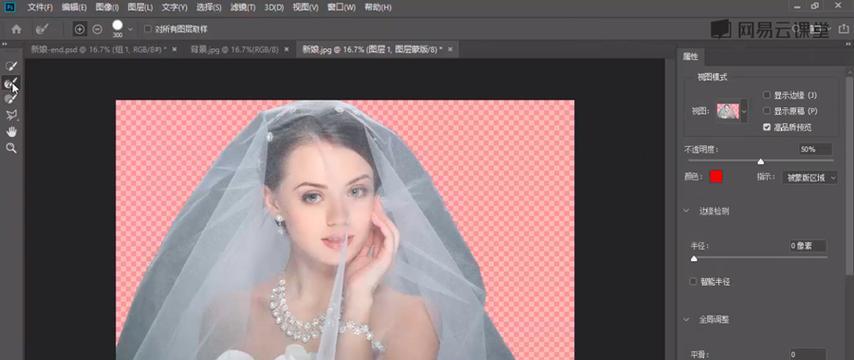Toggle 对所有图层取样 checkbox
The width and height of the screenshot is (854, 360).
148,29
